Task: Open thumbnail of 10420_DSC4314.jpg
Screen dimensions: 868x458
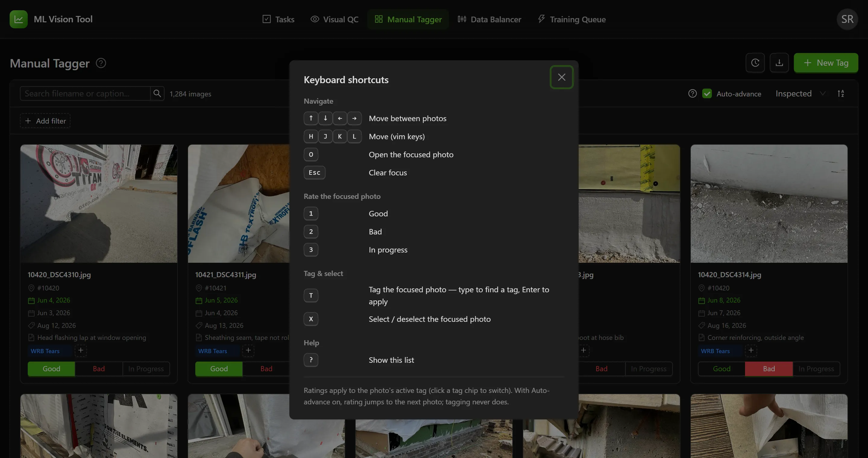Action: pyautogui.click(x=769, y=203)
